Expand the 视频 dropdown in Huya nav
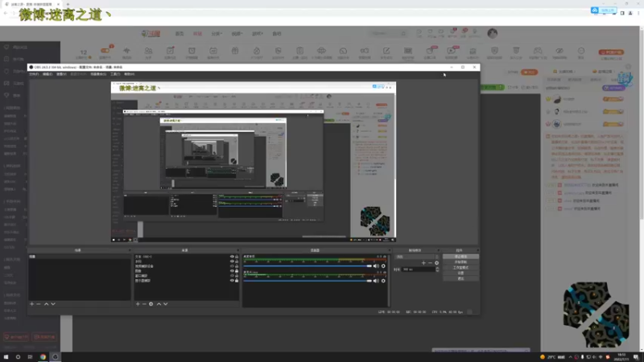Image resolution: width=644 pixels, height=362 pixels. point(237,34)
